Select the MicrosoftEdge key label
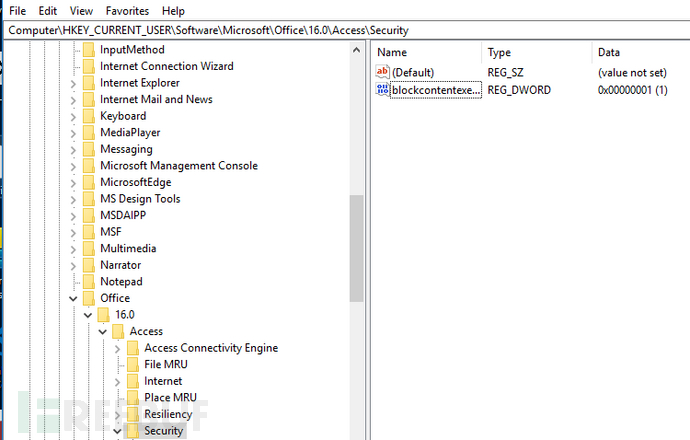This screenshot has width=690, height=440. (x=136, y=182)
